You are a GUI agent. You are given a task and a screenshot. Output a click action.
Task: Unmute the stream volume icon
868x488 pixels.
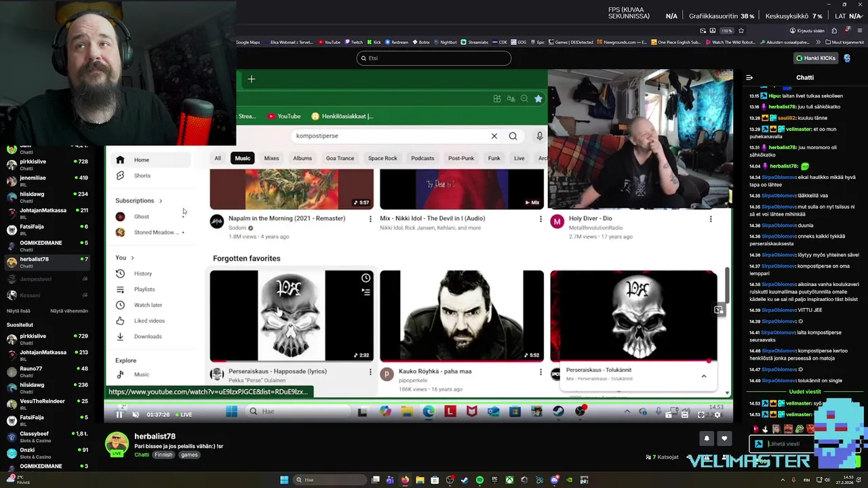click(136, 415)
